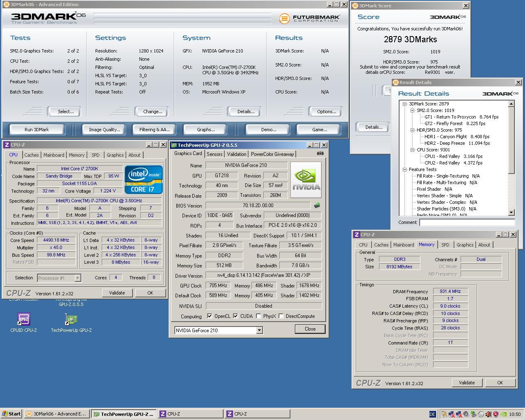Image resolution: width=525 pixels, height=420 pixels.
Task: Click the Futuremark logo icon in 3DMark06
Action: (284, 18)
